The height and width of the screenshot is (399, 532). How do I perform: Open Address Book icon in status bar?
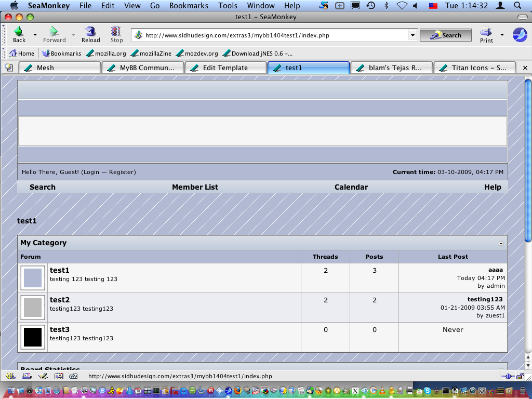[x=58, y=376]
